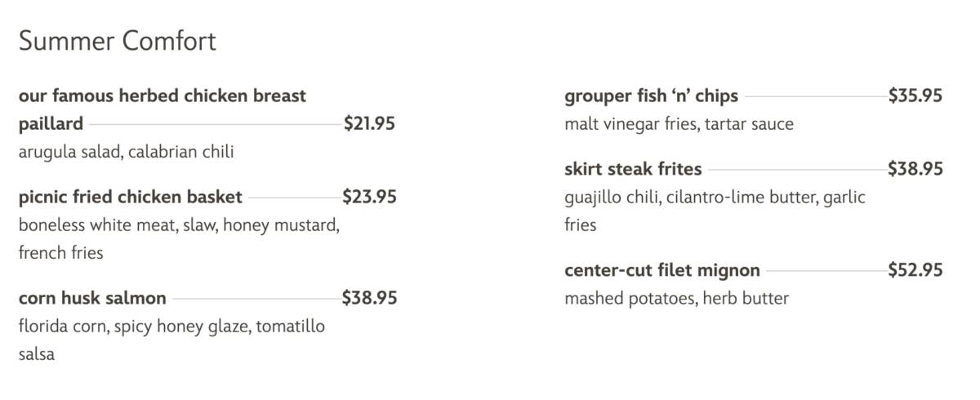Select the skirt steak frites item
Image resolution: width=980 pixels, height=400 pixels.
tap(633, 170)
